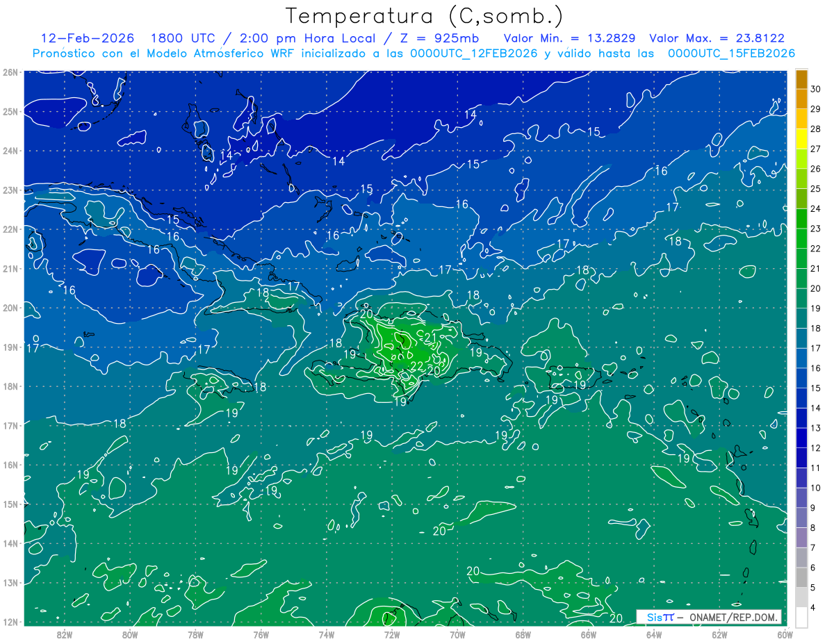The width and height of the screenshot is (834, 644).
Task: Click the "62W" longitude axis label
Action: click(719, 635)
